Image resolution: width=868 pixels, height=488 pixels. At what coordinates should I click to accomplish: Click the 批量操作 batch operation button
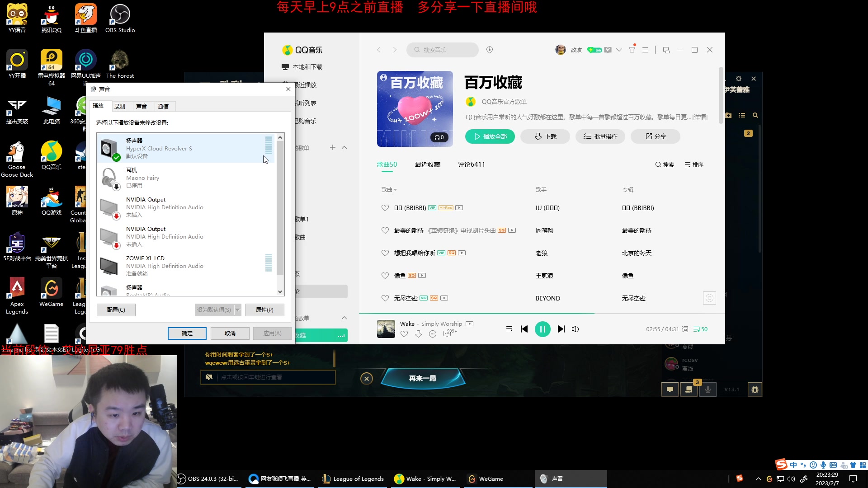[600, 136]
